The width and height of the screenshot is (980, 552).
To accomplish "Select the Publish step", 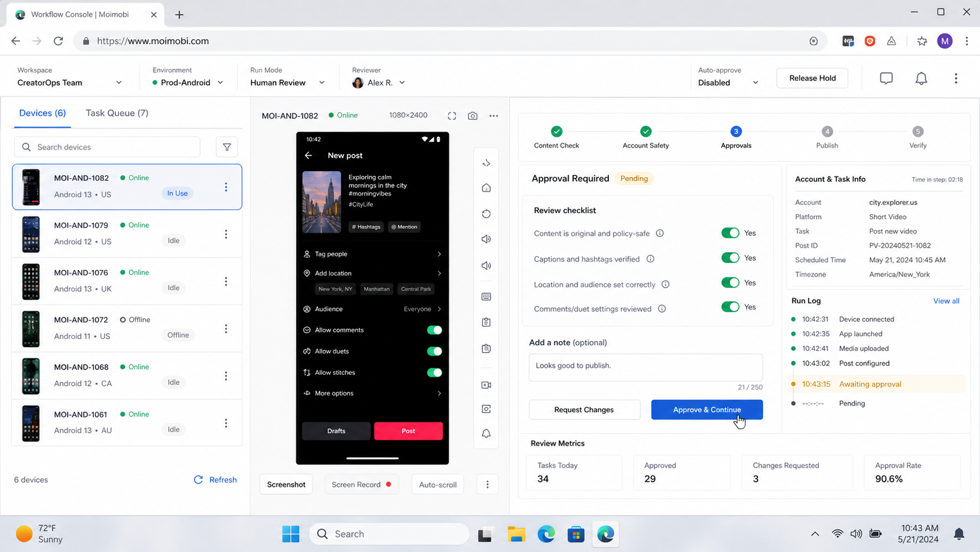I will 827,138.
